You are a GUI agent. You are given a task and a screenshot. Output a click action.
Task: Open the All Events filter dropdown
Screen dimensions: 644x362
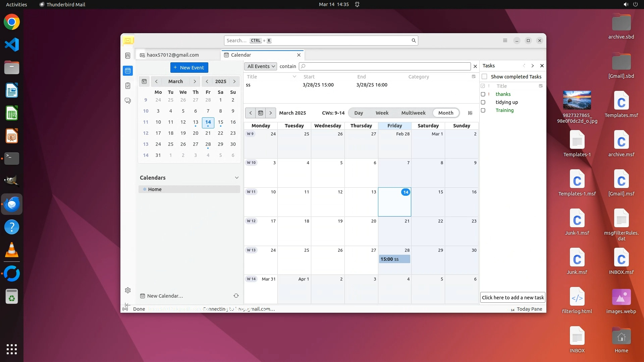pyautogui.click(x=261, y=66)
